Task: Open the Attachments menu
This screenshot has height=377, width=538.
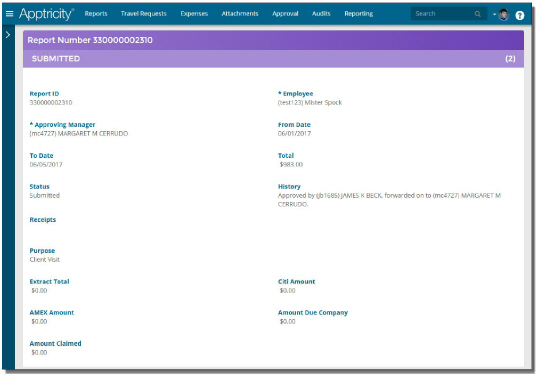Action: (240, 14)
